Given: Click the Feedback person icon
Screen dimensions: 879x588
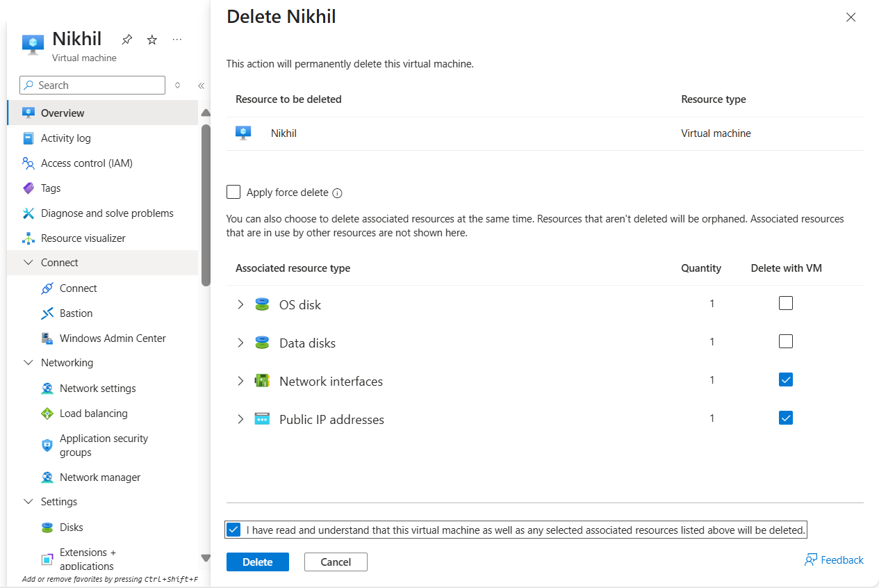Looking at the screenshot, I should [811, 560].
